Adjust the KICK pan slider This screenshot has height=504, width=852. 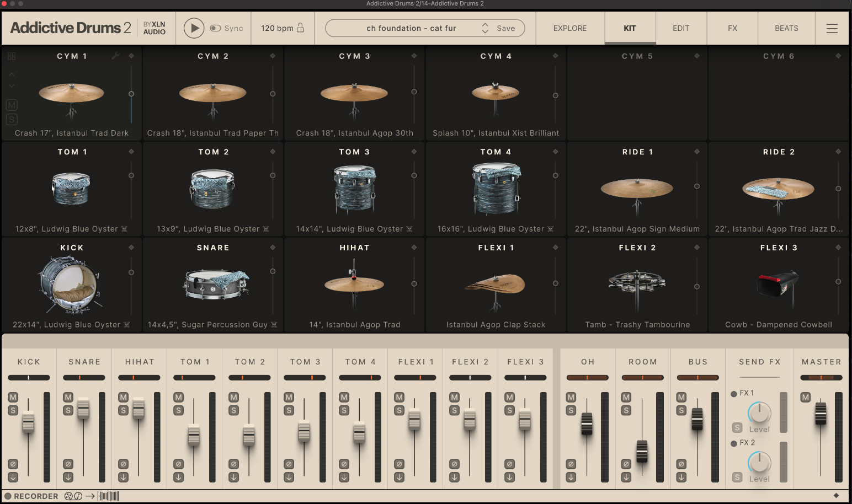pyautogui.click(x=29, y=378)
